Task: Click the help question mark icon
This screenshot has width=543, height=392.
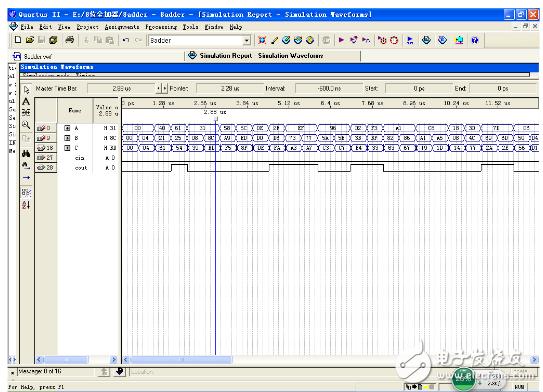Action: (475, 40)
